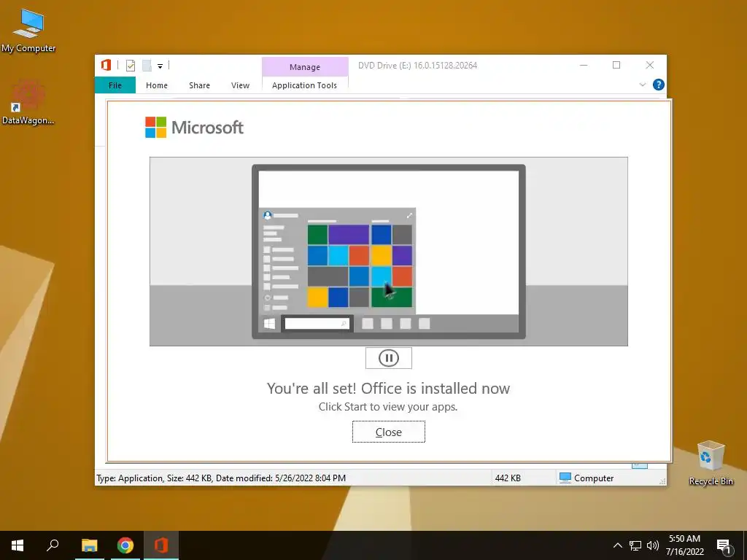Click the 'Type: Application' status bar details text
Screen dimensions: 747x560
[x=221, y=478]
